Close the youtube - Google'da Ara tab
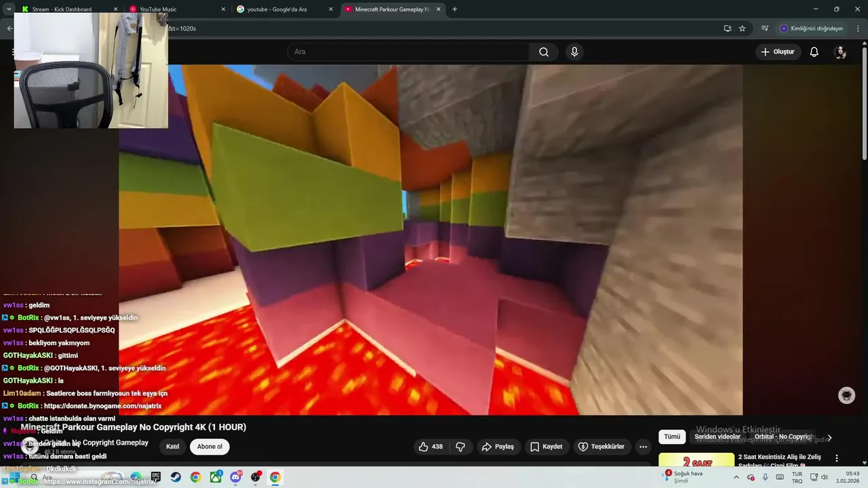The width and height of the screenshot is (868, 488). (x=331, y=9)
